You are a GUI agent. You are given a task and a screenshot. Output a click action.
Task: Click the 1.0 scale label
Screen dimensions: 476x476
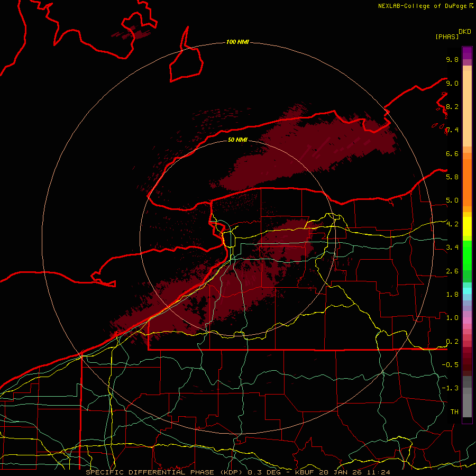(x=452, y=318)
